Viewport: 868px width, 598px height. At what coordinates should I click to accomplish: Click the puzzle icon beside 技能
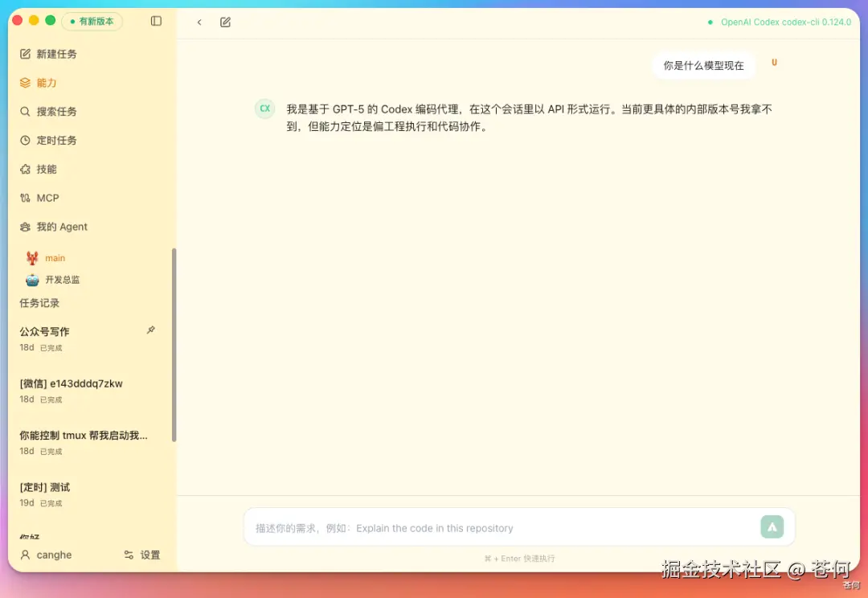25,169
